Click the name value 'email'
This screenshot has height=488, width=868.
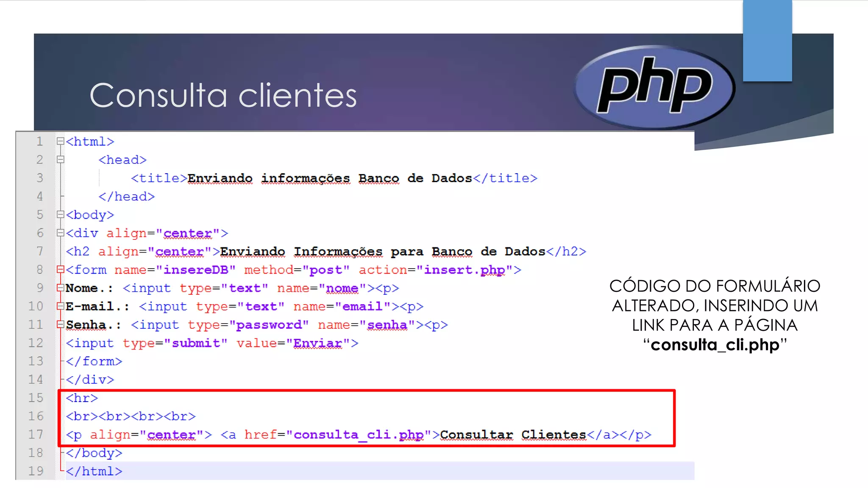[362, 306]
